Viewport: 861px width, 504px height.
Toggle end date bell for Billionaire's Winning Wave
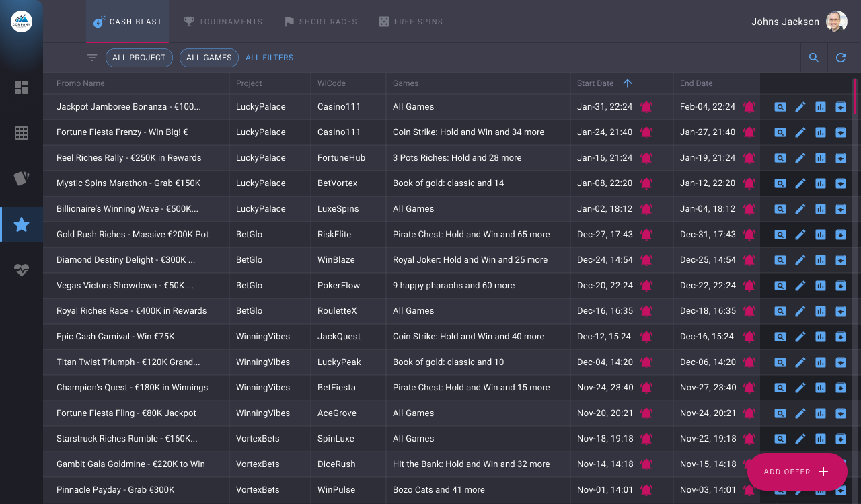(749, 209)
